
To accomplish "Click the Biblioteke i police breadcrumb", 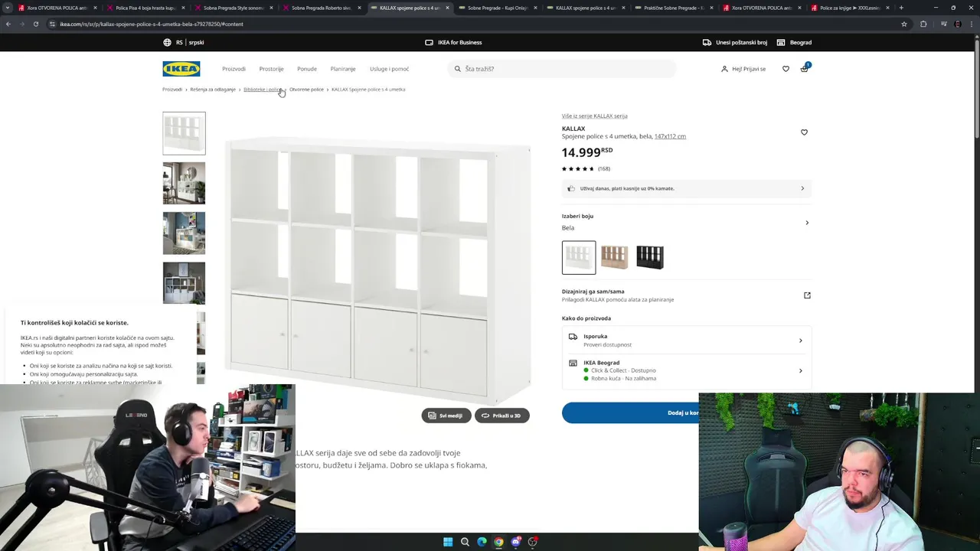I will point(263,90).
